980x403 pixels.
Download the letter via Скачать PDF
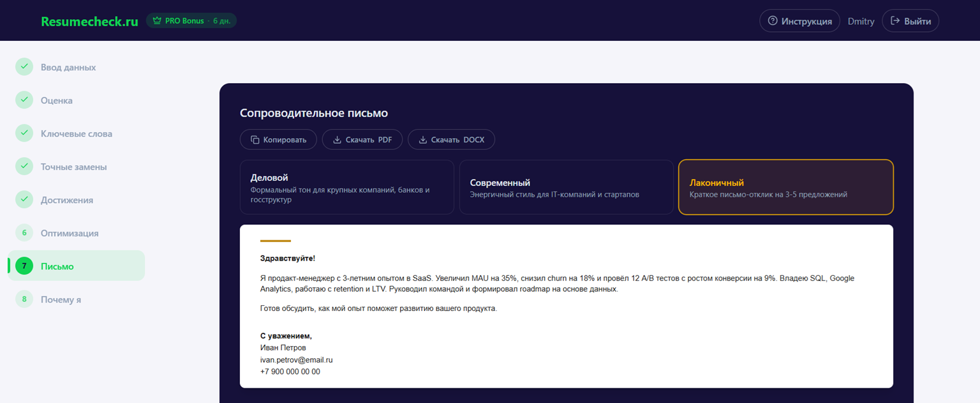[362, 140]
